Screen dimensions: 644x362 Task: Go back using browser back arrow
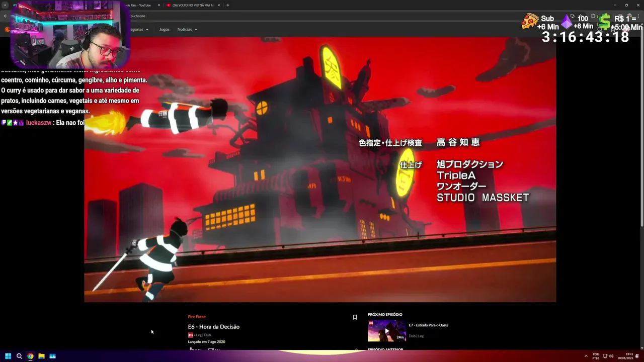coord(5,16)
